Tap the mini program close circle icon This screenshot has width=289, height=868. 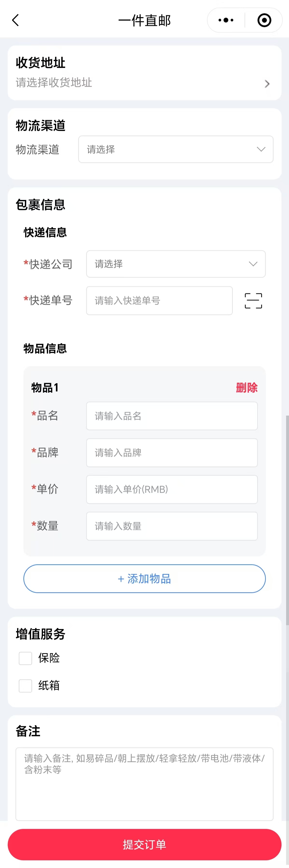click(x=264, y=20)
